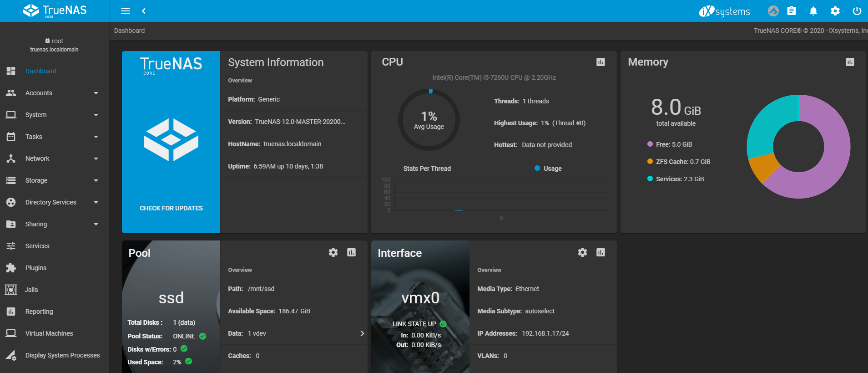Click the Accounts people icon in sidebar
Screen dimensions: 868x373
coord(11,93)
